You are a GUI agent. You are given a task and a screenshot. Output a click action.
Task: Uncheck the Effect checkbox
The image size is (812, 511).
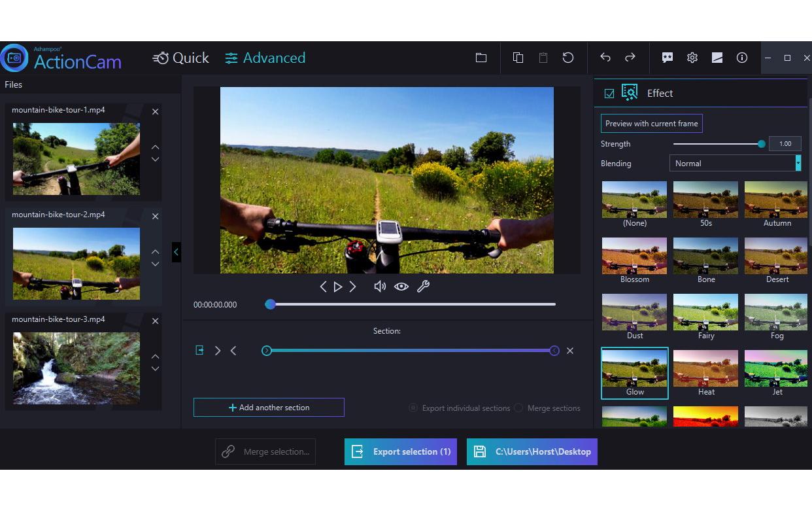tap(609, 94)
